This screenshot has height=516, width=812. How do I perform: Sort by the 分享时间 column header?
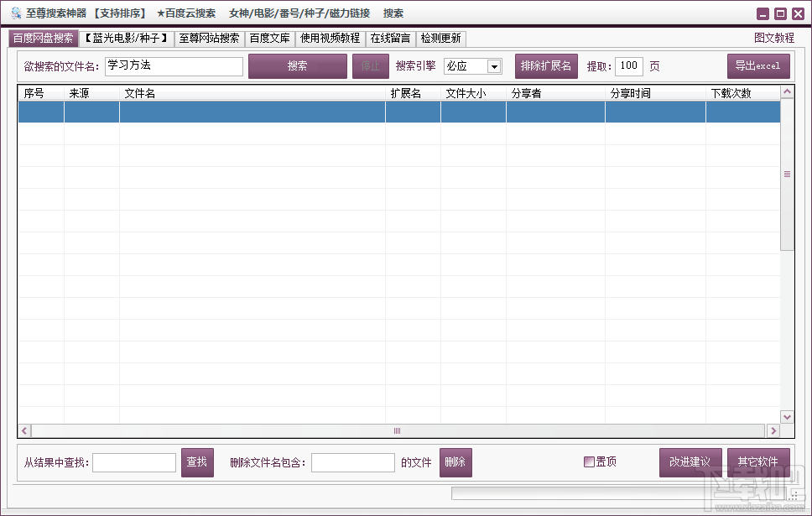[656, 93]
